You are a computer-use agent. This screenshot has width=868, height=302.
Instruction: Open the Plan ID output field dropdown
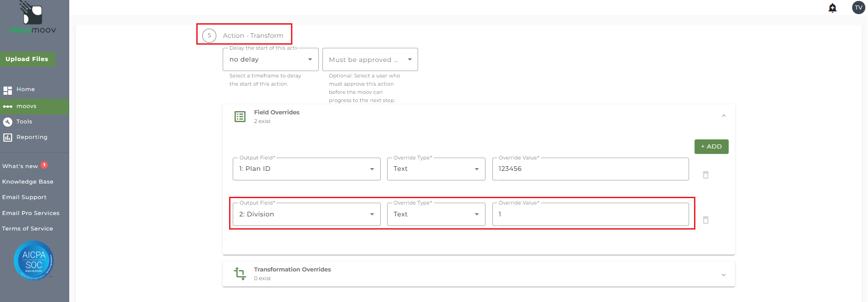(306, 169)
